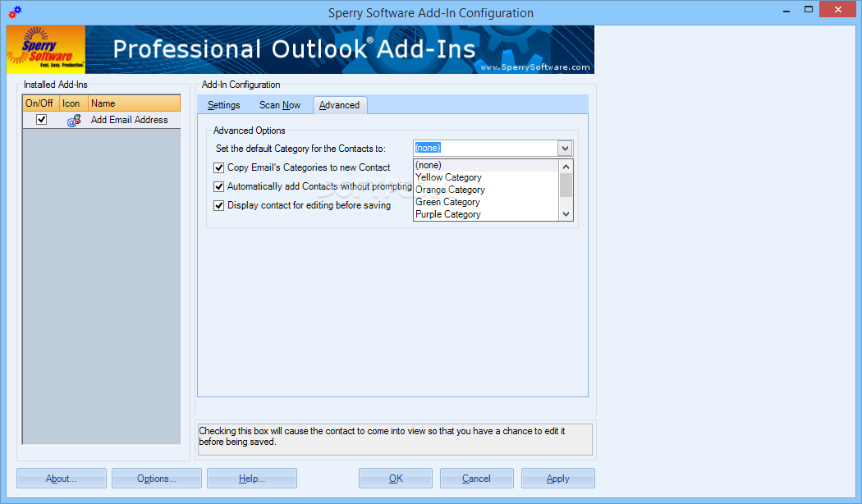
Task: Click category list scroll up arrow
Action: [x=566, y=166]
